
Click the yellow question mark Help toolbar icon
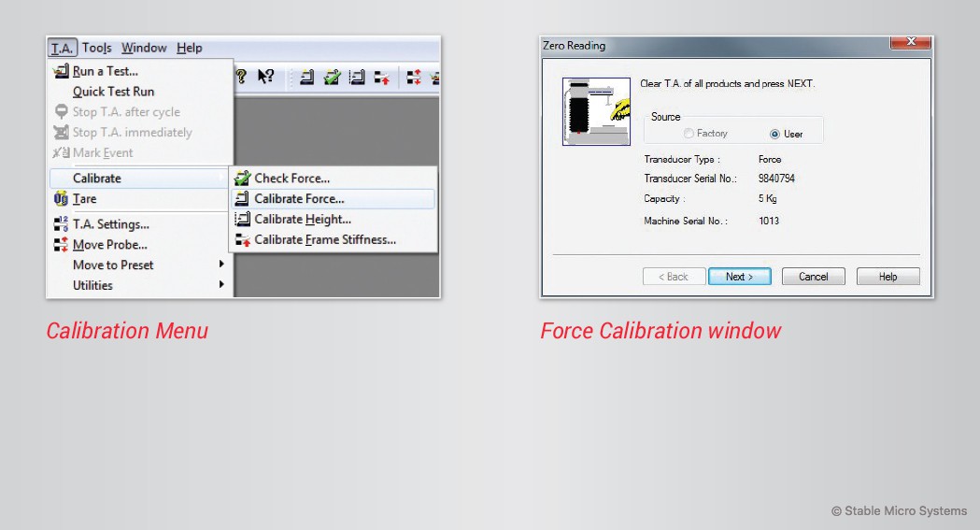(241, 77)
